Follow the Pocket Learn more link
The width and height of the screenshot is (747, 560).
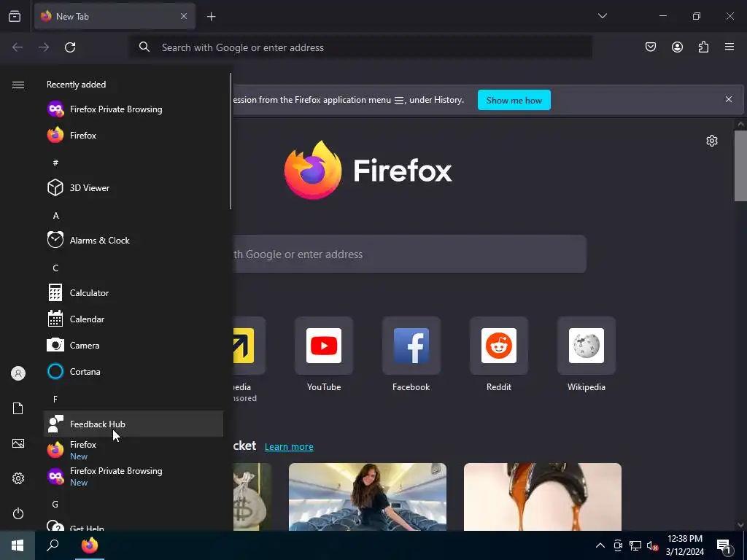tap(289, 447)
